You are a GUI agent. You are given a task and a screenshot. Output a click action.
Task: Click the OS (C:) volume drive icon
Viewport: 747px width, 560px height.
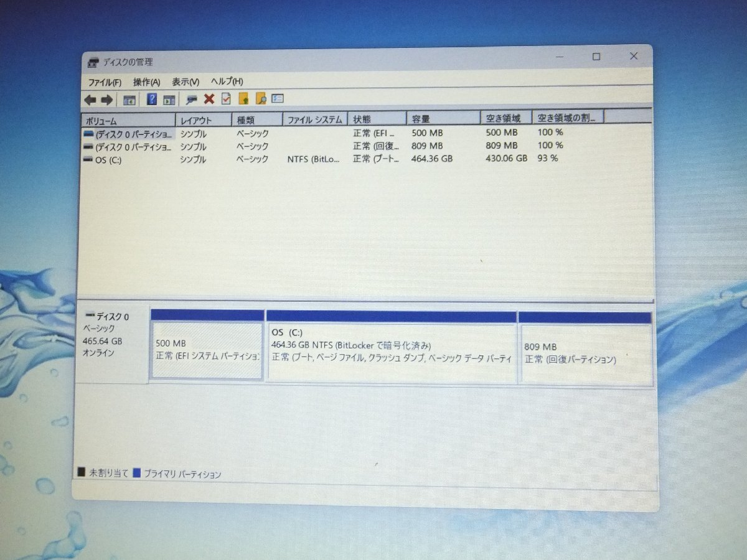pos(88,160)
